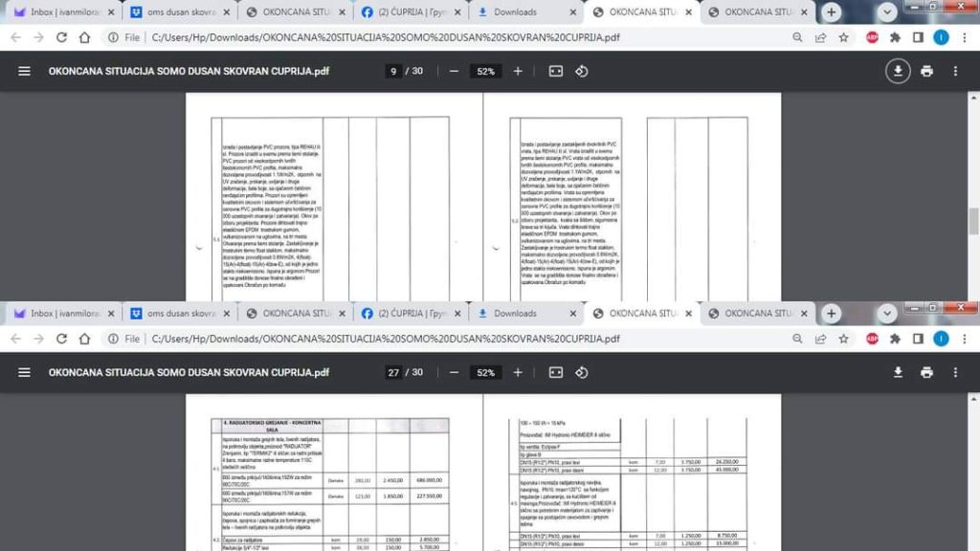Zoom out in the lower PDF viewer

(454, 372)
